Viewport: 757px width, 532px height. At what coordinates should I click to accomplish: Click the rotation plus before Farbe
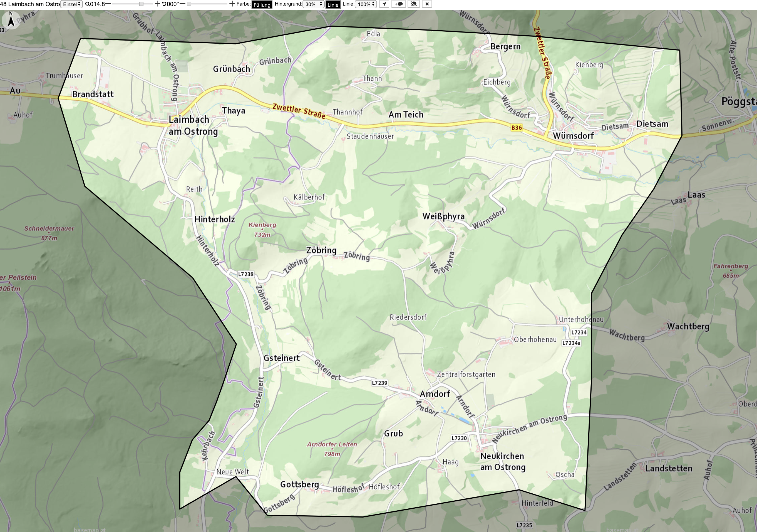click(232, 4)
